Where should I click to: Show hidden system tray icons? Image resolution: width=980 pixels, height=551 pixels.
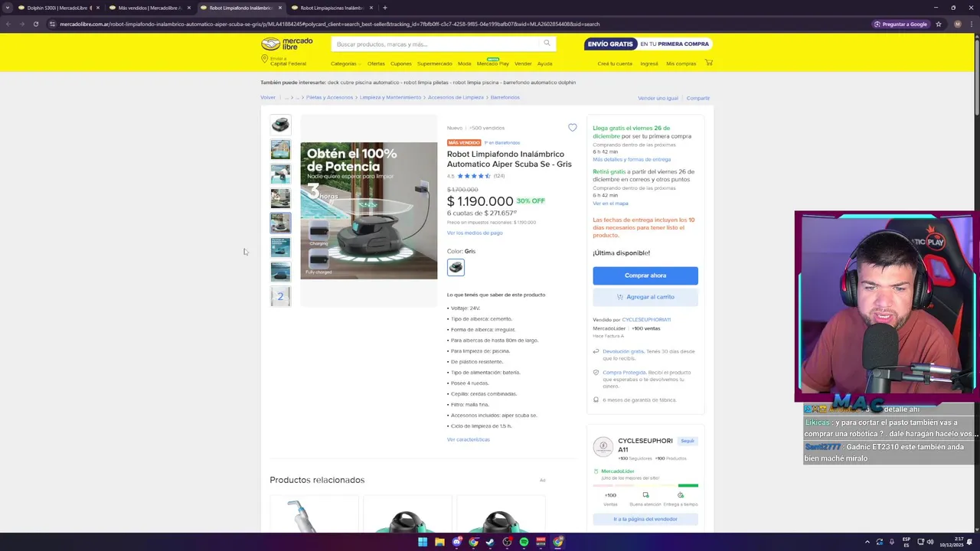point(867,542)
